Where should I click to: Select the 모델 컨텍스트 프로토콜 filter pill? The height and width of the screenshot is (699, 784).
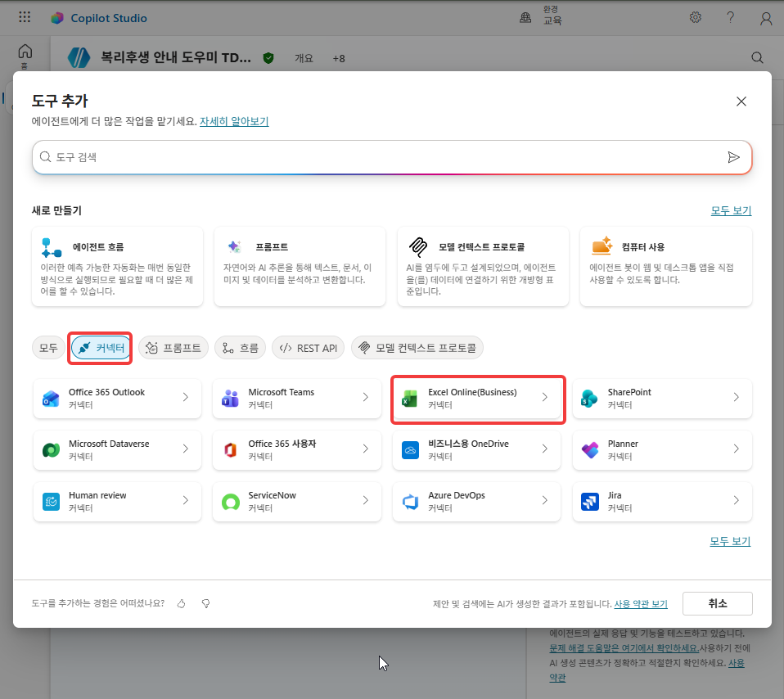tap(417, 348)
